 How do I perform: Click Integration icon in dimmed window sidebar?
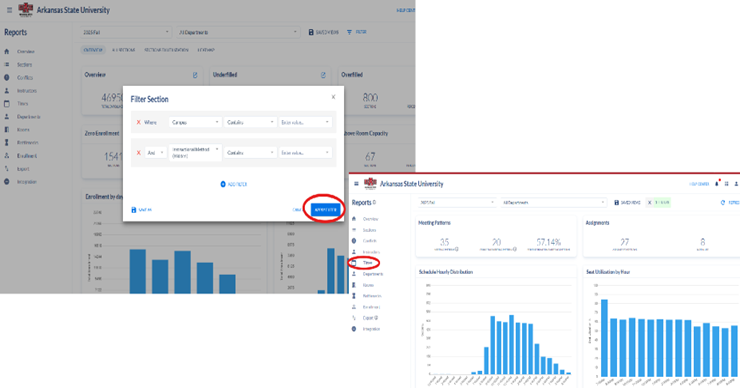[x=7, y=182]
